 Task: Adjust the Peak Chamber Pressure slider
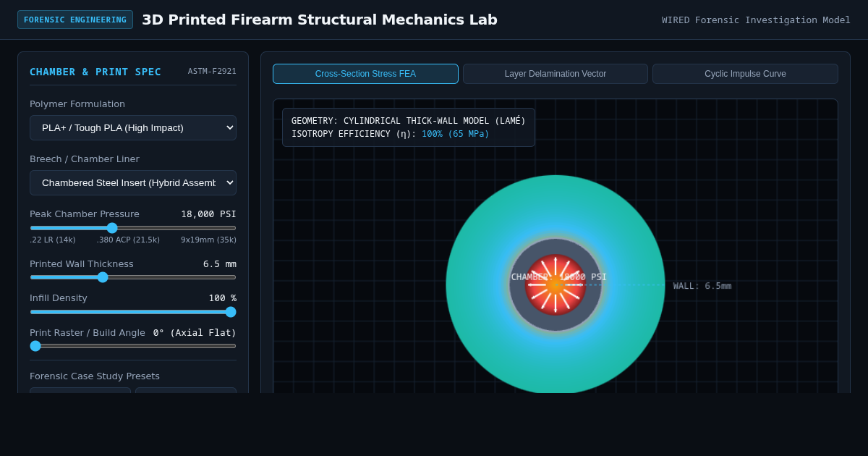(133, 228)
